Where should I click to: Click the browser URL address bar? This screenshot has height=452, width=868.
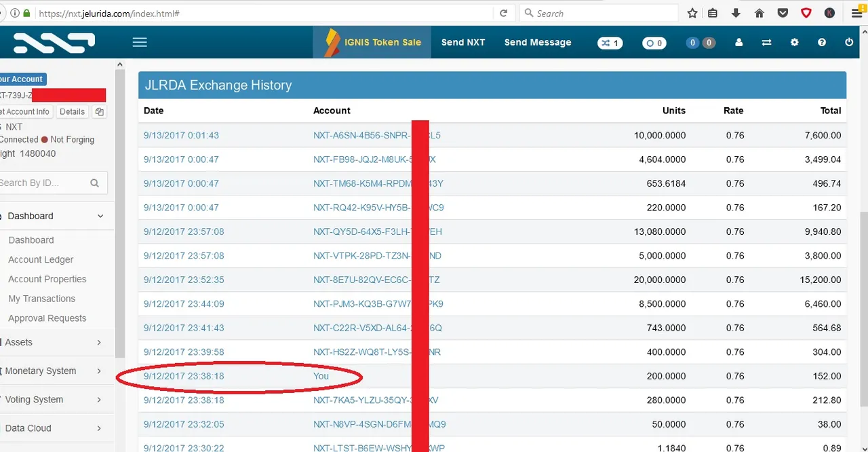pos(264,13)
